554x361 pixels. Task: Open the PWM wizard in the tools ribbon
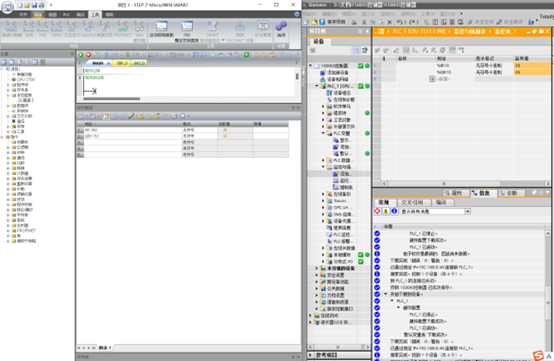tap(57, 28)
